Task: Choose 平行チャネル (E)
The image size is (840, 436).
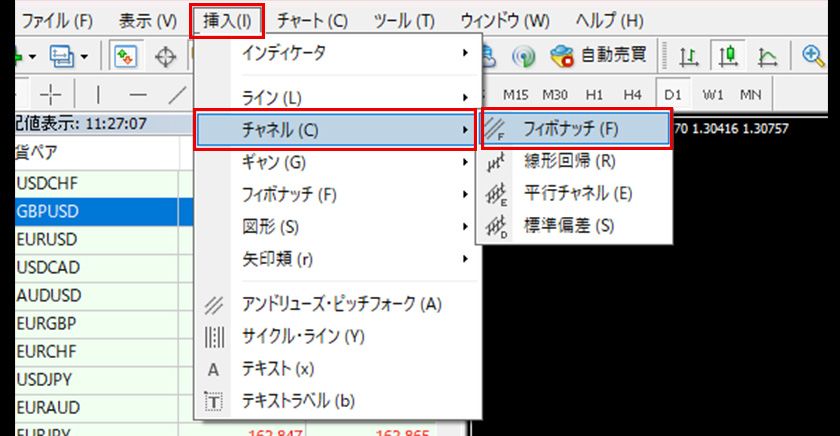Action: (574, 193)
